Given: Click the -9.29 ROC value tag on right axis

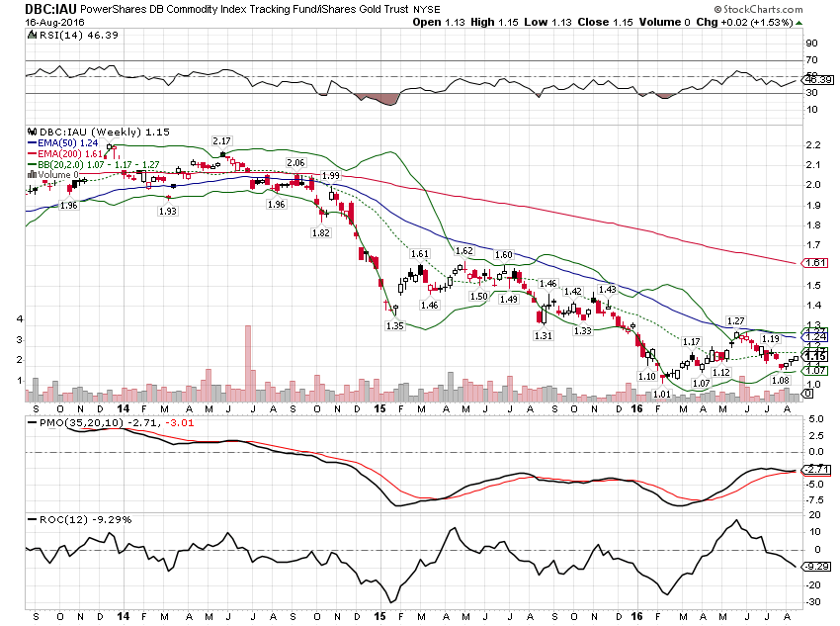Looking at the screenshot, I should 816,567.
